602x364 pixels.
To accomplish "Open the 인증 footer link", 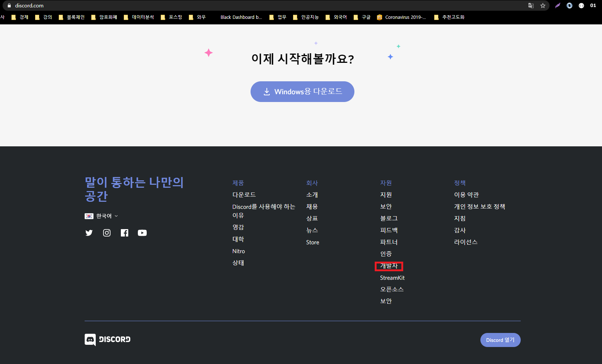I will [386, 254].
